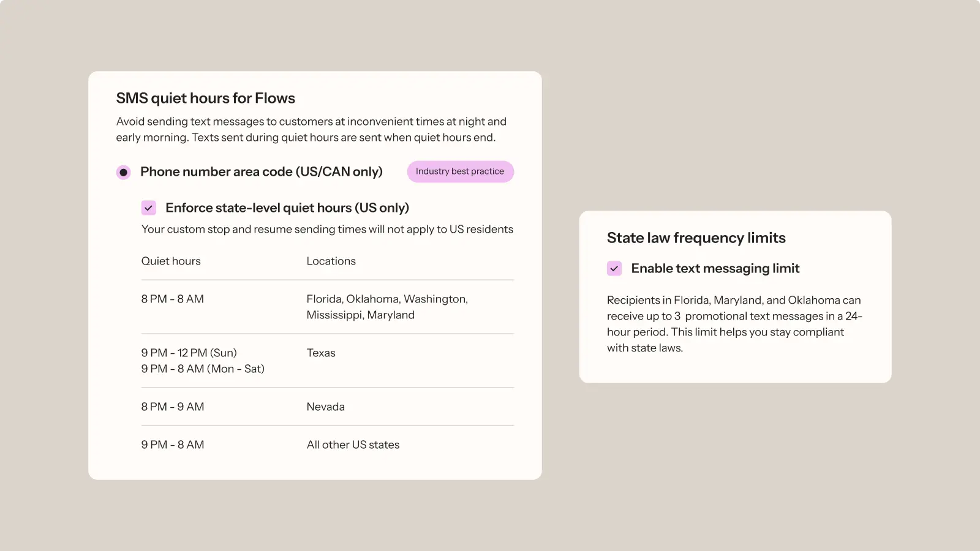Click the Quiet hours column header
980x551 pixels.
[x=171, y=261]
